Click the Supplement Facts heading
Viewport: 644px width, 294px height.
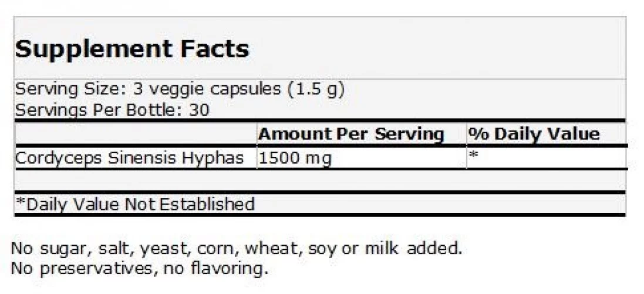[132, 49]
